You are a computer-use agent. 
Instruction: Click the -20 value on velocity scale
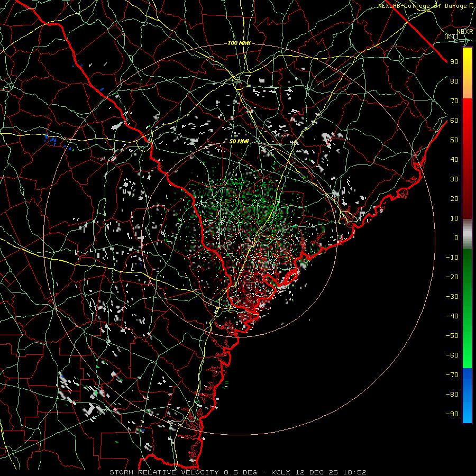tap(452, 277)
